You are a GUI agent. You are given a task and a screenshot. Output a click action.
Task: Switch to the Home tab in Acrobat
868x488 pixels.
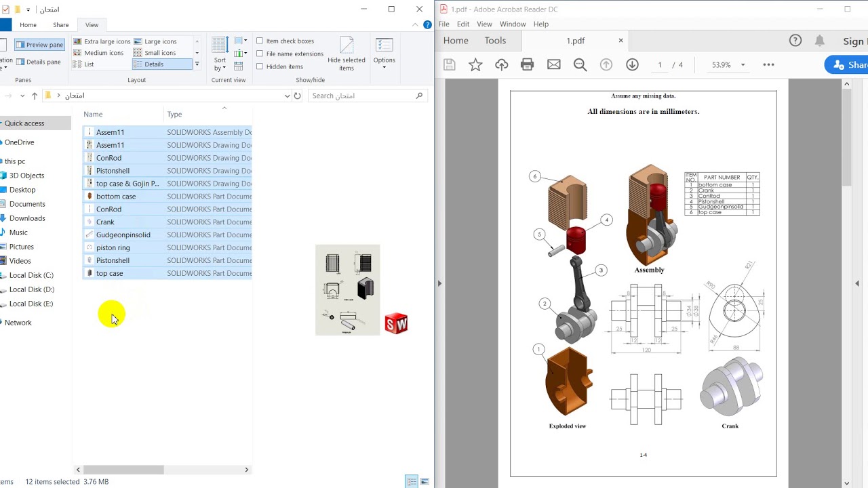point(456,41)
